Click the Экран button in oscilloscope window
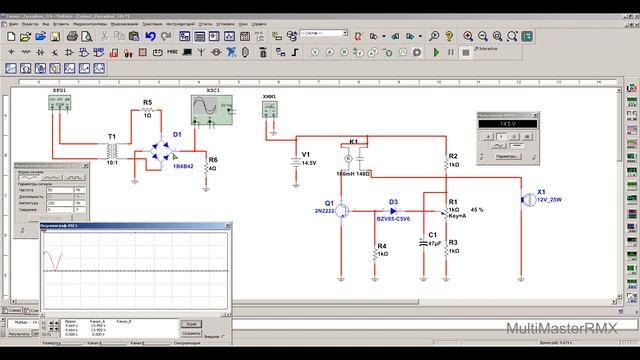Screen dimensions: 640x360 click(x=191, y=324)
